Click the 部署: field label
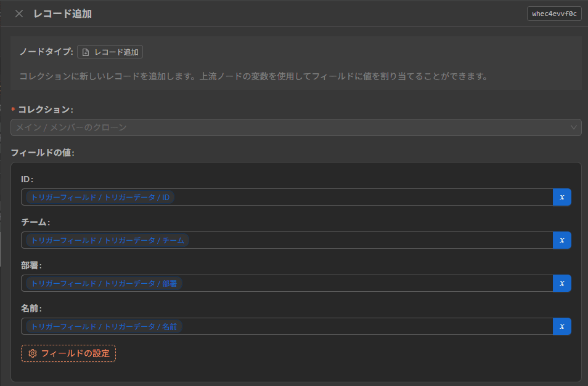Viewport: 588px width, 386px height. click(31, 265)
